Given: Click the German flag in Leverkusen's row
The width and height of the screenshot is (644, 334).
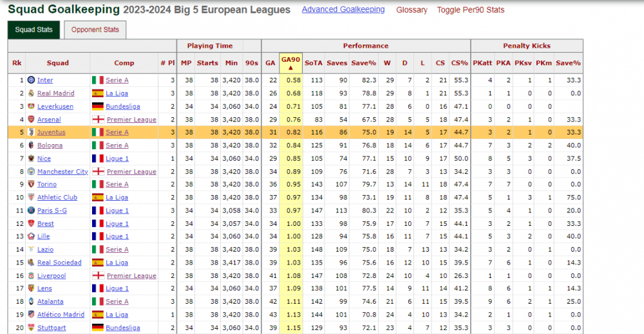Looking at the screenshot, I should pyautogui.click(x=98, y=106).
